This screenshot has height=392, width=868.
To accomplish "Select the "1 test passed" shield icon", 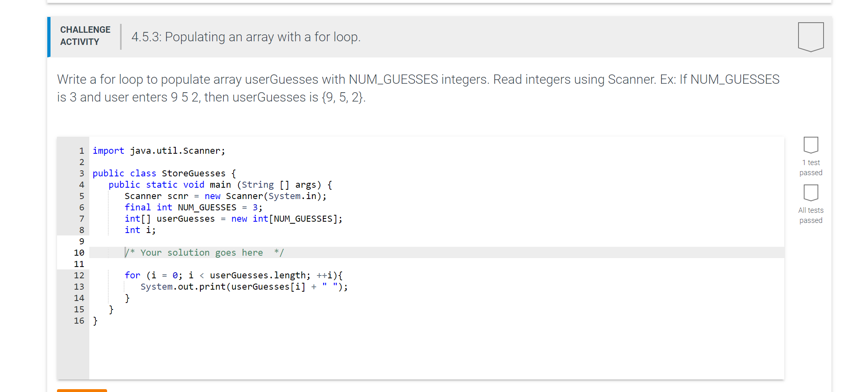I will 811,145.
